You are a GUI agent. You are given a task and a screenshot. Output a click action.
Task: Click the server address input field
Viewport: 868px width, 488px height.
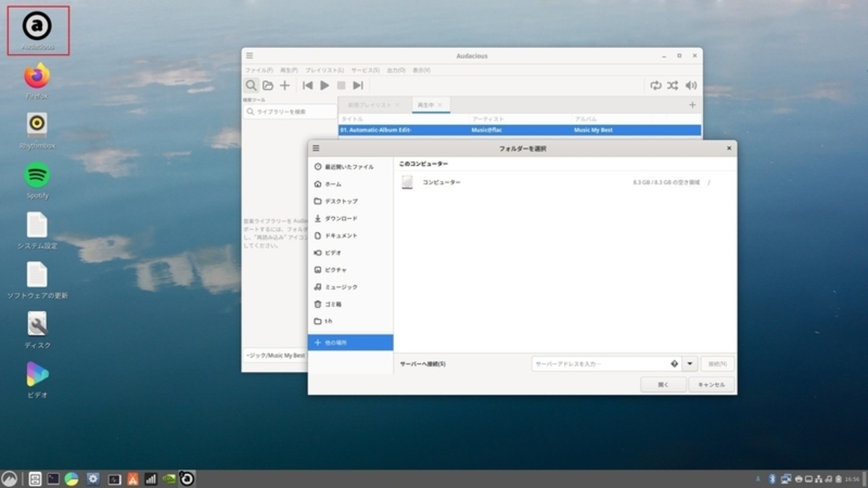[x=601, y=364]
